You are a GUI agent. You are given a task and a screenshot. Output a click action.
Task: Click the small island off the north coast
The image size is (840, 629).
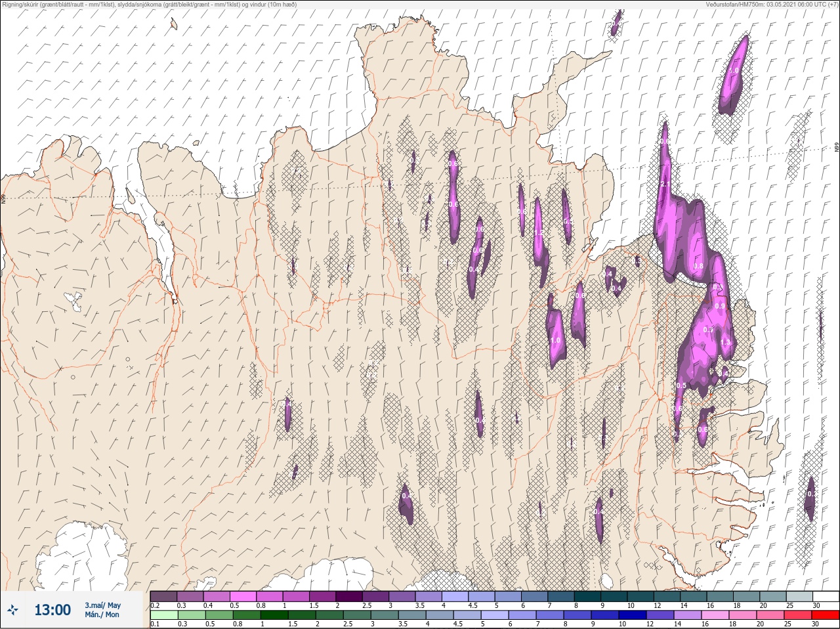click(x=173, y=24)
